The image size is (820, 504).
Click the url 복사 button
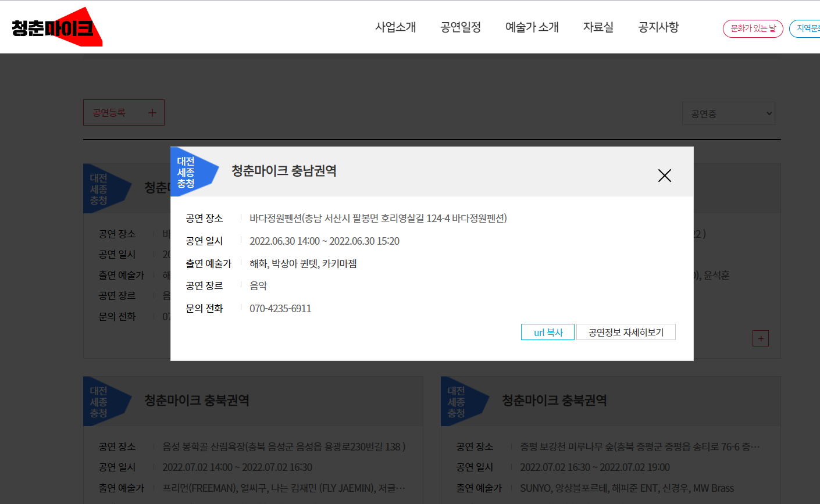(x=548, y=332)
